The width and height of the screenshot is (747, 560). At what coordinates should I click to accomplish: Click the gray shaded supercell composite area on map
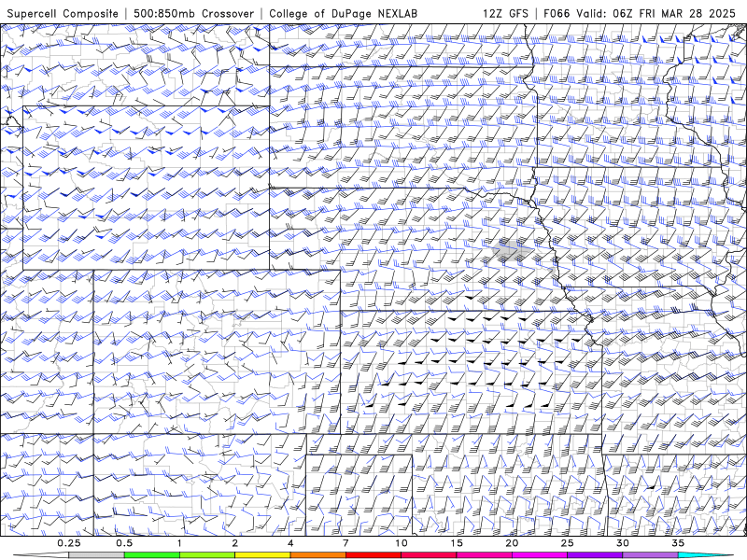(510, 250)
